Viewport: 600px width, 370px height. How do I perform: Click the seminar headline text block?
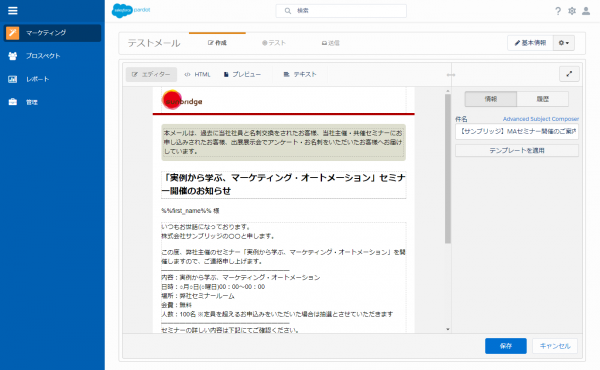pyautogui.click(x=284, y=184)
